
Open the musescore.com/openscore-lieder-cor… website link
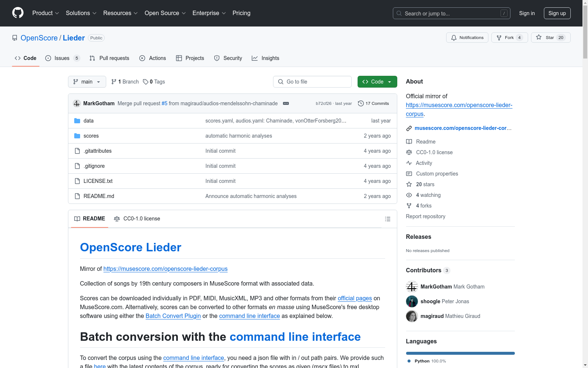tap(463, 128)
